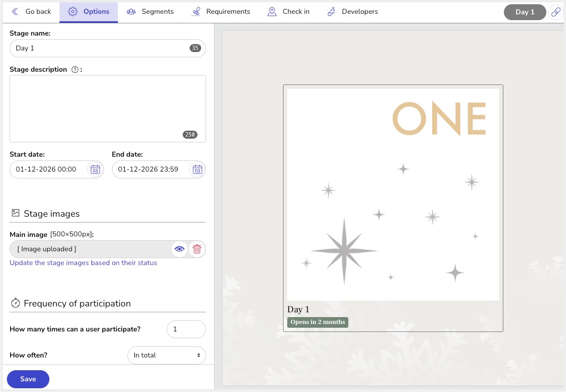Click the Frequency of participation timer icon

pyautogui.click(x=15, y=303)
